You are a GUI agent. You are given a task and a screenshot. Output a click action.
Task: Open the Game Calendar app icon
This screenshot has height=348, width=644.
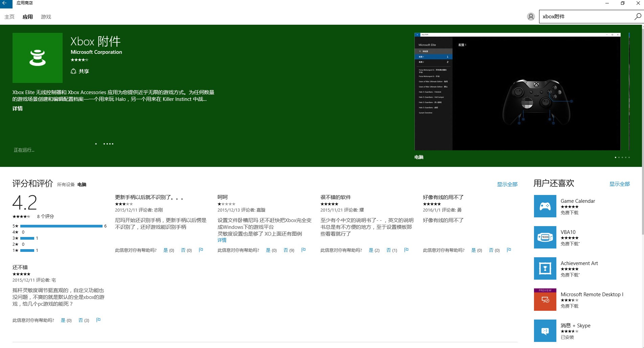click(545, 206)
